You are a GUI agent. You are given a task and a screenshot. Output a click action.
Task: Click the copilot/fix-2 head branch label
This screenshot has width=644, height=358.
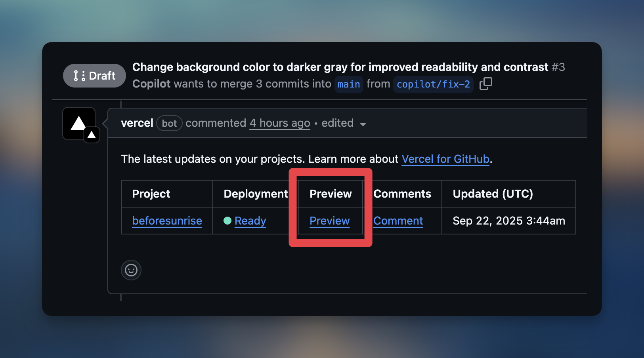433,84
